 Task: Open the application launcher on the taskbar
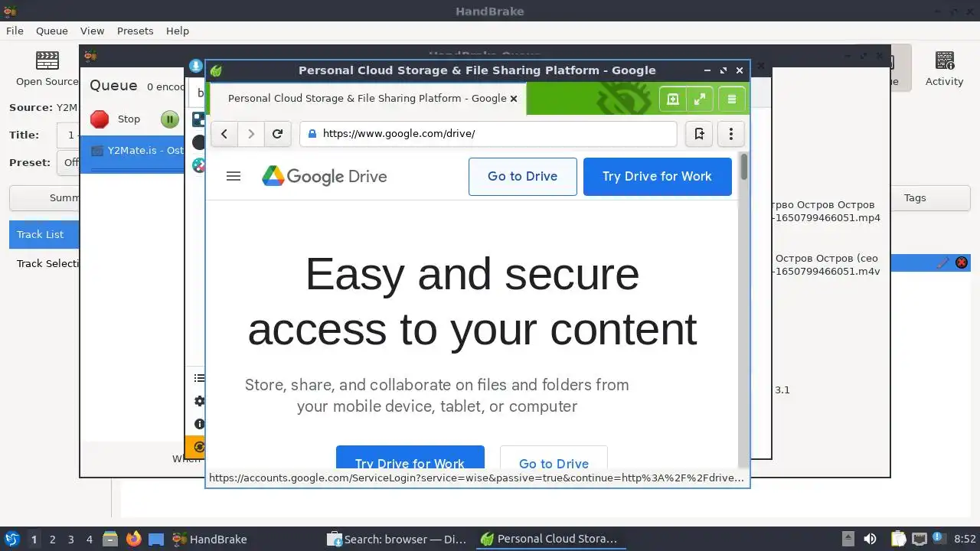(12, 539)
